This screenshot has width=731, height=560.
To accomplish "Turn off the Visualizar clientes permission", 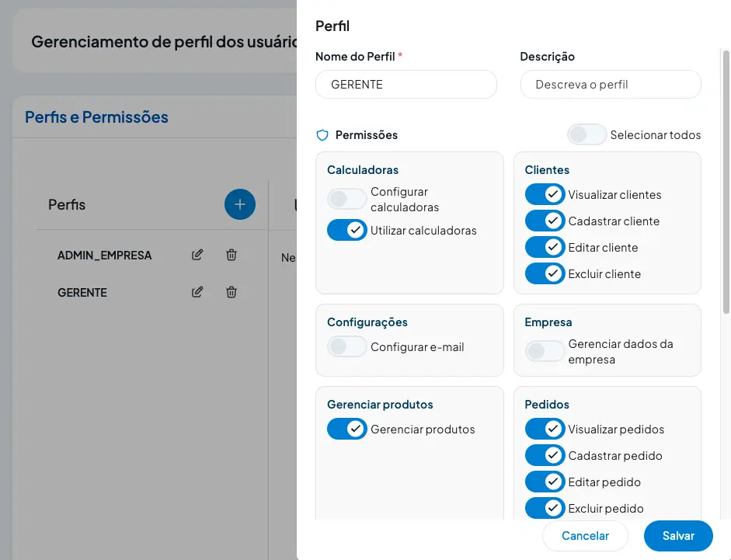I will tap(545, 194).
